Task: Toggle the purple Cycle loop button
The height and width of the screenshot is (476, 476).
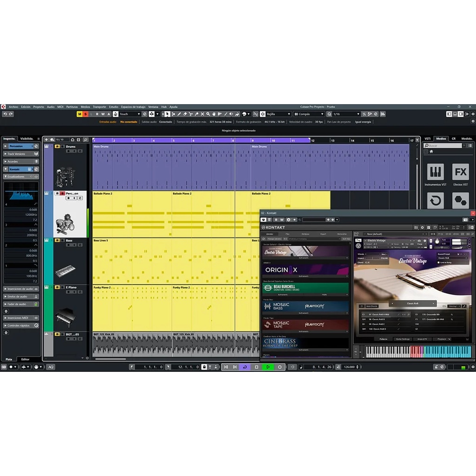Action: point(245,367)
